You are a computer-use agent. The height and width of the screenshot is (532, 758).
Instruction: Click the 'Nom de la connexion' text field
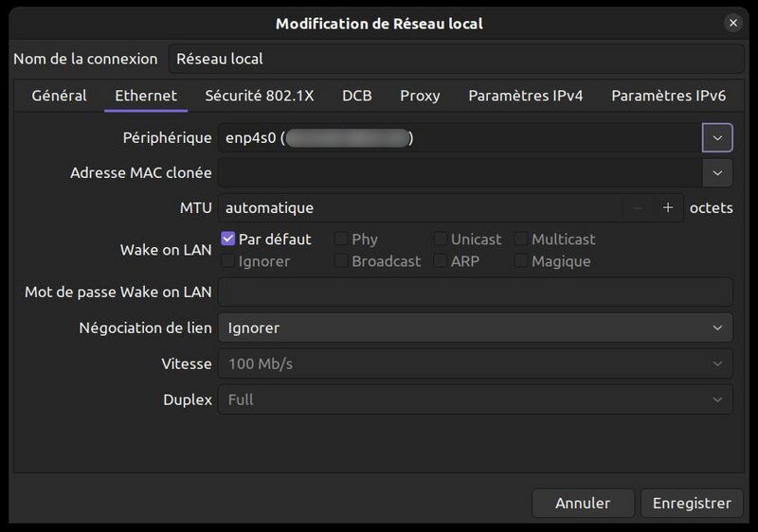[x=456, y=59]
